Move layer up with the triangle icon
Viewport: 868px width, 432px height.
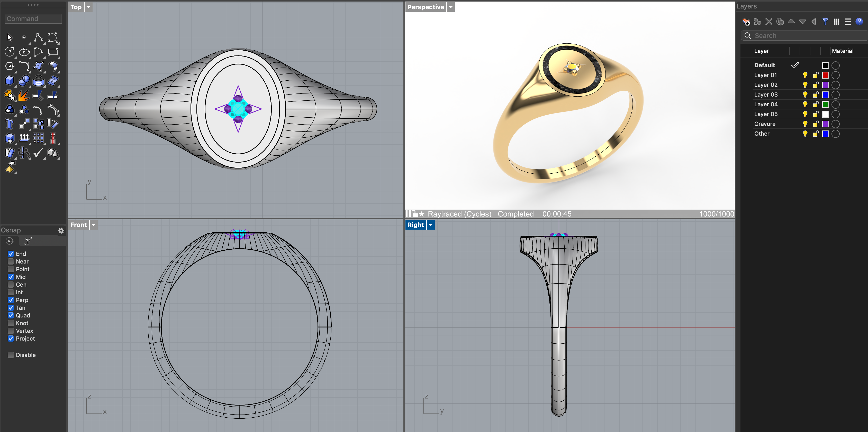[791, 22]
